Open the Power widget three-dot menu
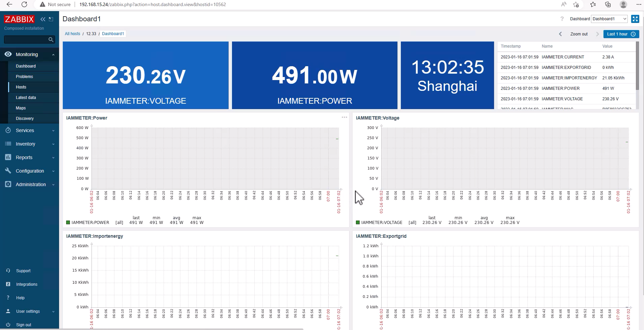 (344, 118)
